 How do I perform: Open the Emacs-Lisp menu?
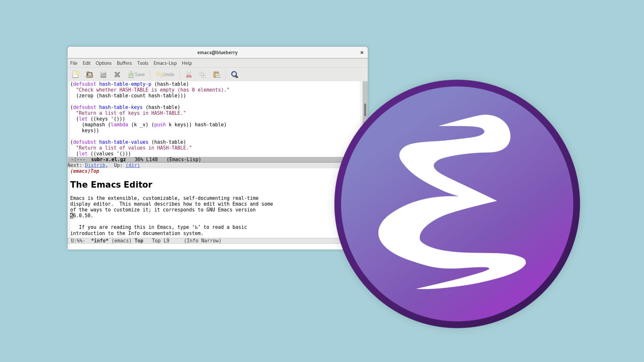[165, 63]
